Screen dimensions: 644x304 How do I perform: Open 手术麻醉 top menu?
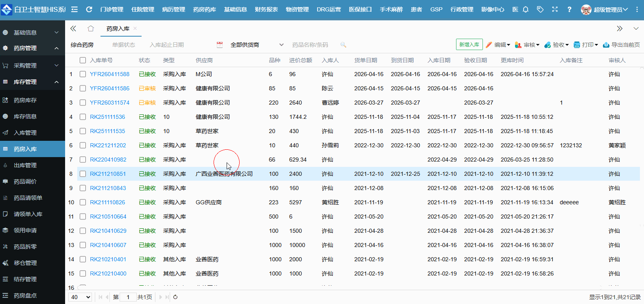391,9
